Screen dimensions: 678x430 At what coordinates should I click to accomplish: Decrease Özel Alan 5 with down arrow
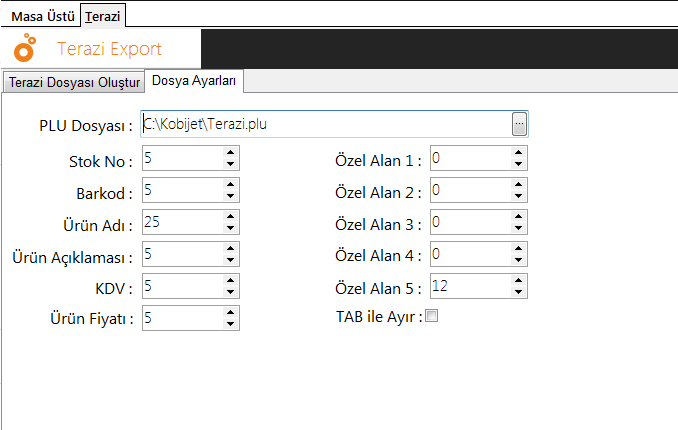coord(518,292)
